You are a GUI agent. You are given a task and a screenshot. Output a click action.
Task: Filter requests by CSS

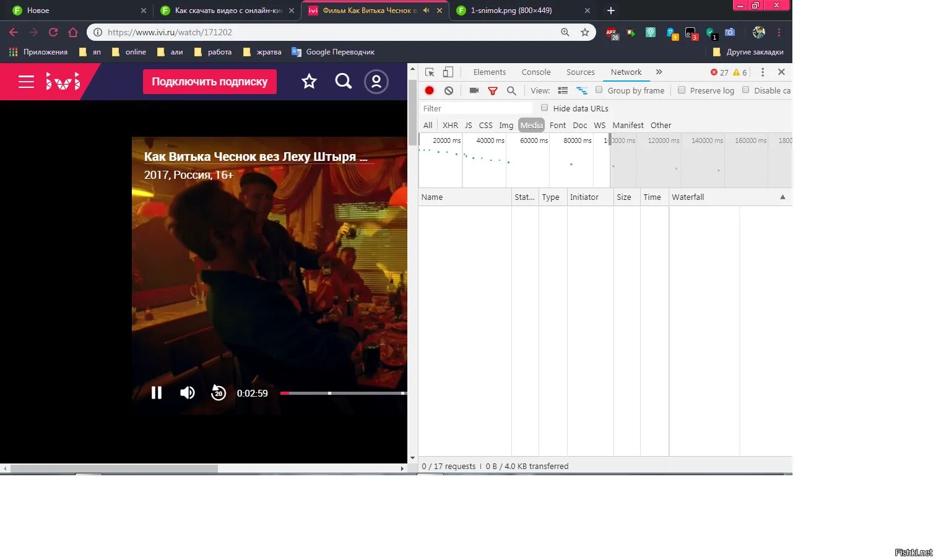[486, 125]
